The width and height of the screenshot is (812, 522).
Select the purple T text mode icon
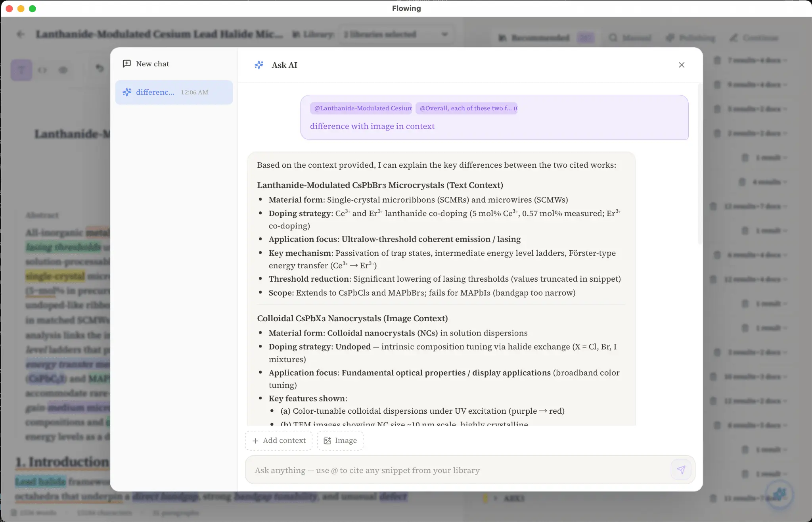coord(21,70)
